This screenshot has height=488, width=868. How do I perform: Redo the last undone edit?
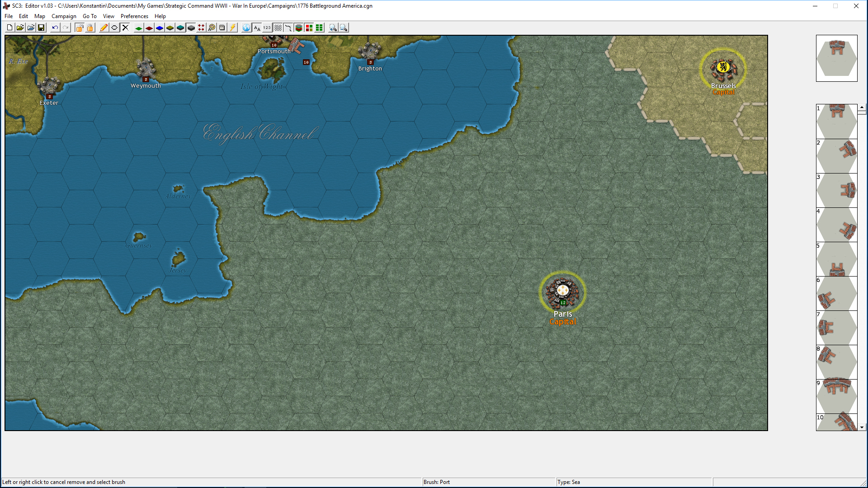pyautogui.click(x=66, y=28)
